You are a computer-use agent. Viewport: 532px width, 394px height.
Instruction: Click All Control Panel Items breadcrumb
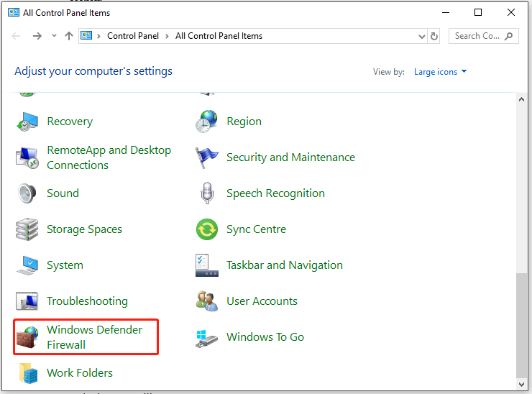pyautogui.click(x=219, y=36)
